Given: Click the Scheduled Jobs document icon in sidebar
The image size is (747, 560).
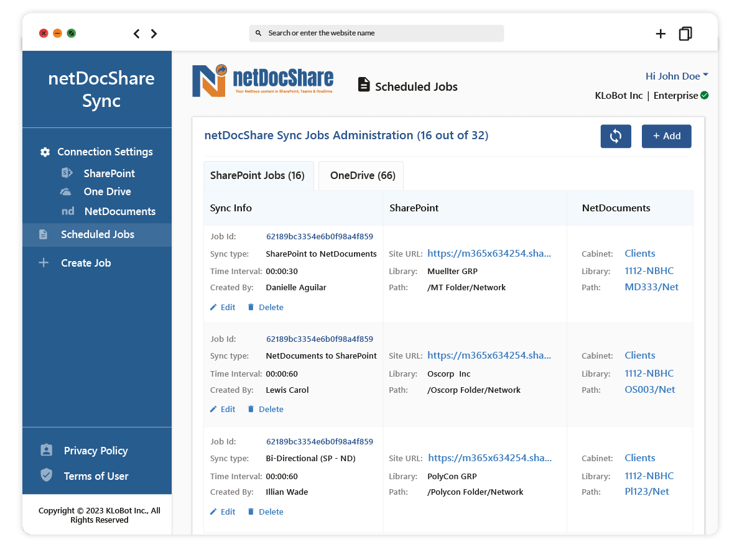Looking at the screenshot, I should coord(43,235).
